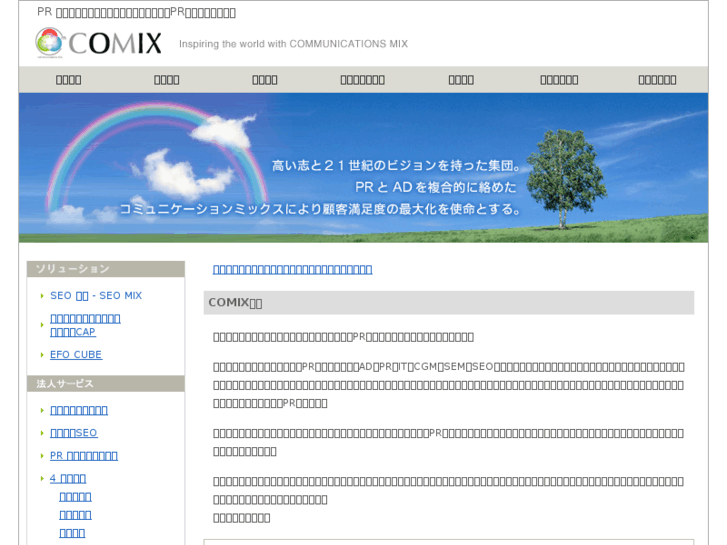Click banner text 高い志と２１世紀のビジョンを持った集団
727x545 pixels.
pyautogui.click(x=397, y=166)
